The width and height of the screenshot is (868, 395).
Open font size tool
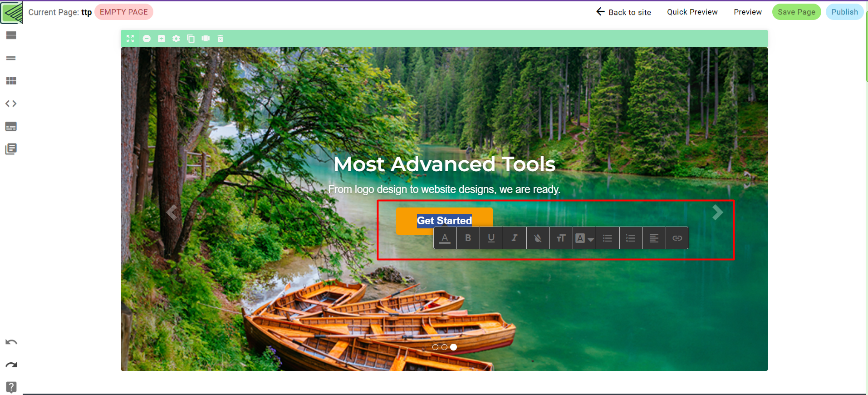coord(561,238)
